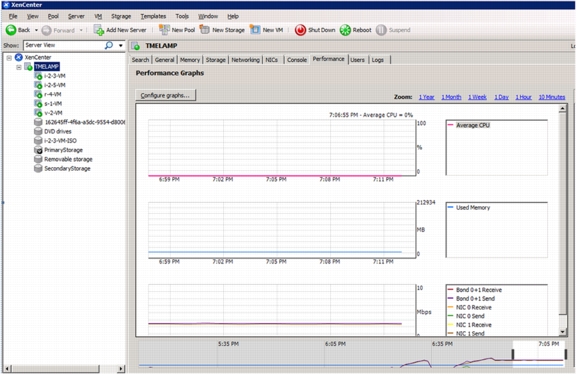Switch to the Console tab
This screenshot has height=376, width=578.
(x=297, y=60)
